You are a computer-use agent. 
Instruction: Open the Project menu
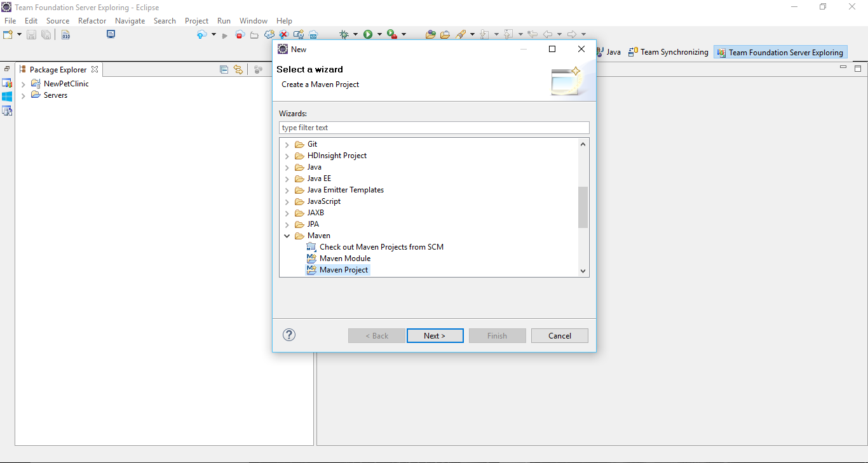click(x=196, y=20)
